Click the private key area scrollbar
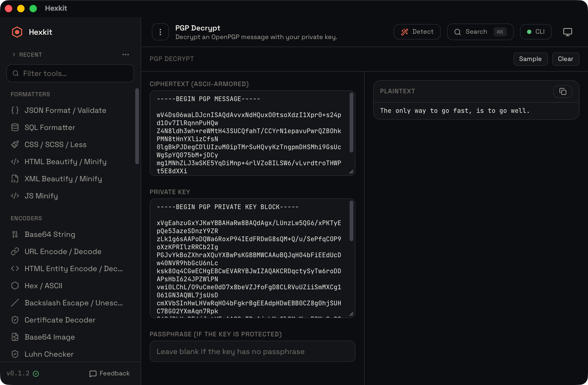This screenshot has height=385, width=588. (351, 221)
